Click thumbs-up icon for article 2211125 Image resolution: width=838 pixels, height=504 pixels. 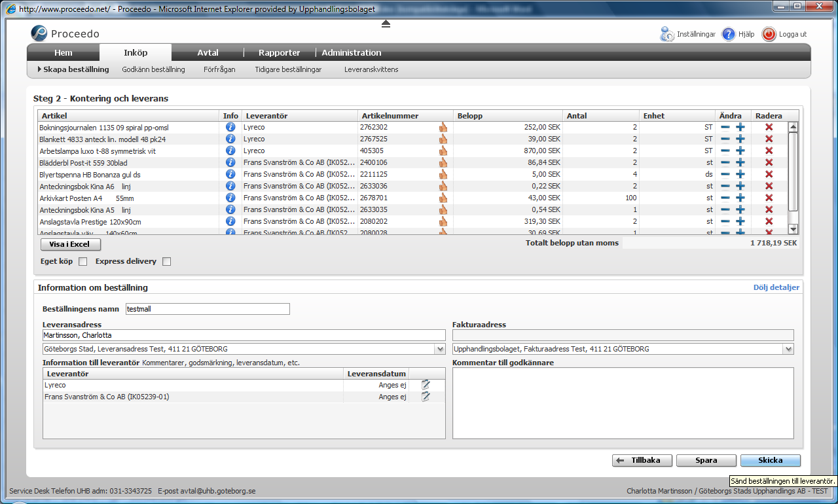point(443,174)
